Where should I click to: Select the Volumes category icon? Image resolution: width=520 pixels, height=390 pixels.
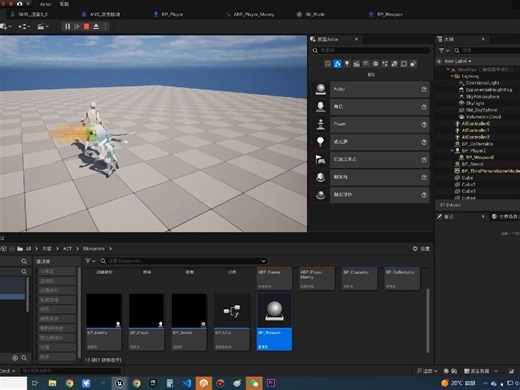(404, 64)
